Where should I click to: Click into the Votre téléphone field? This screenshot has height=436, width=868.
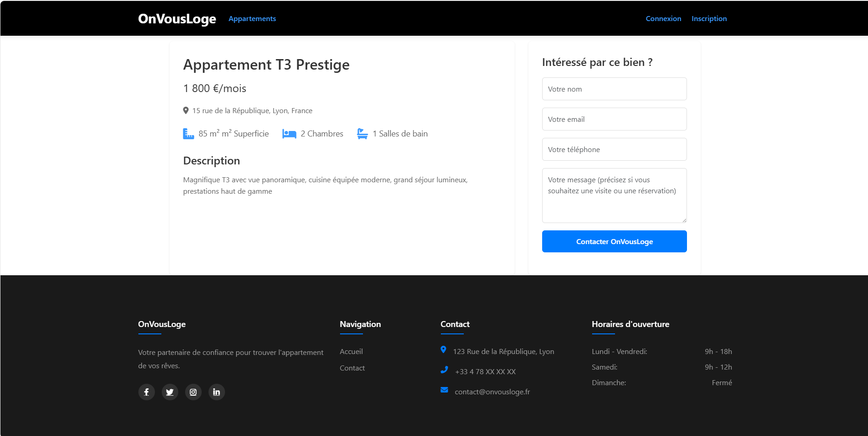click(614, 149)
